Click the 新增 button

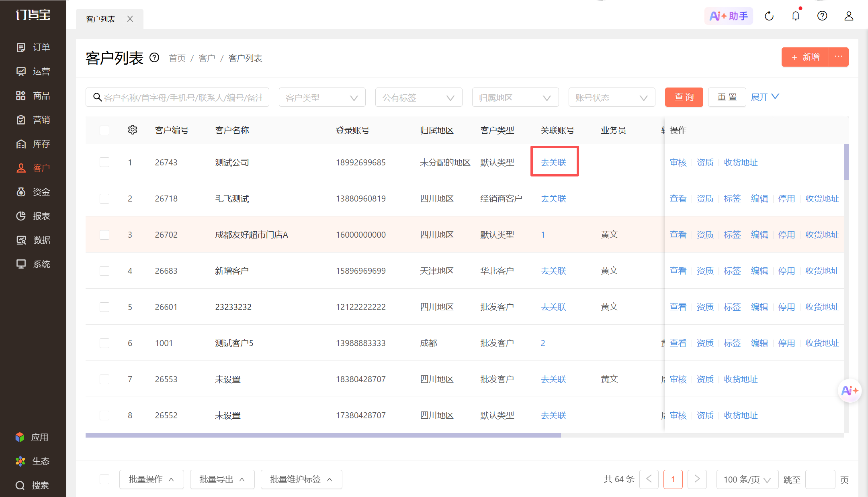pos(805,57)
